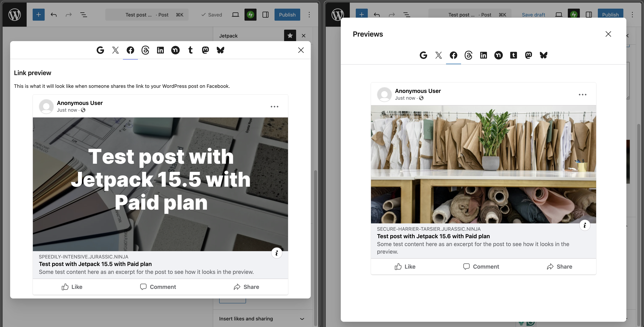Select Nextdoor icon in Previews dialog

[498, 55]
